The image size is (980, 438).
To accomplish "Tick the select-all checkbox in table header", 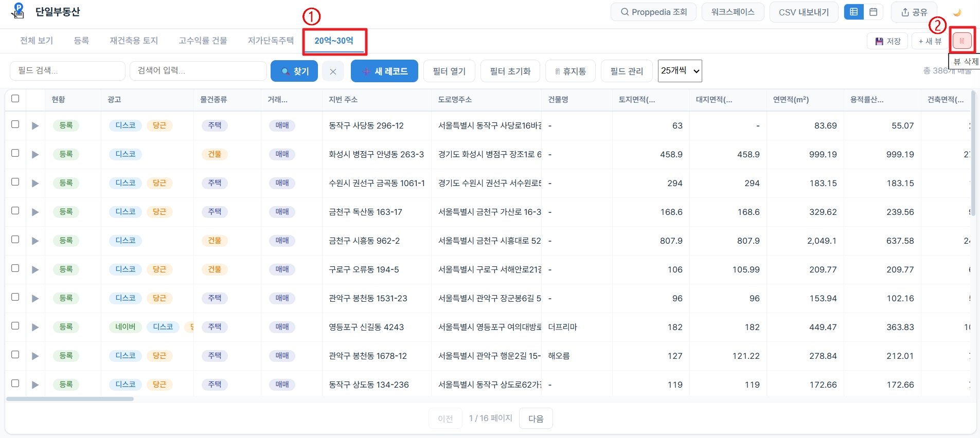I will 15,99.
